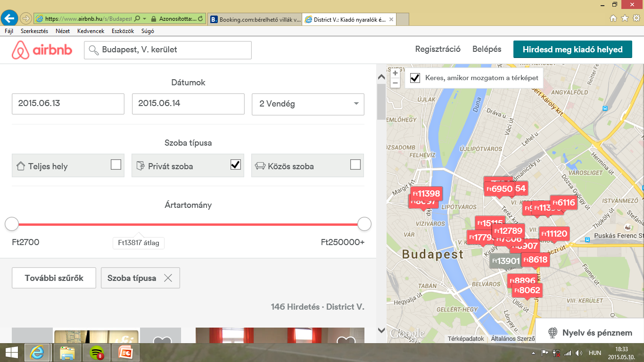Show hidden system tray icons
Image resolution: width=644 pixels, height=362 pixels.
(533, 353)
